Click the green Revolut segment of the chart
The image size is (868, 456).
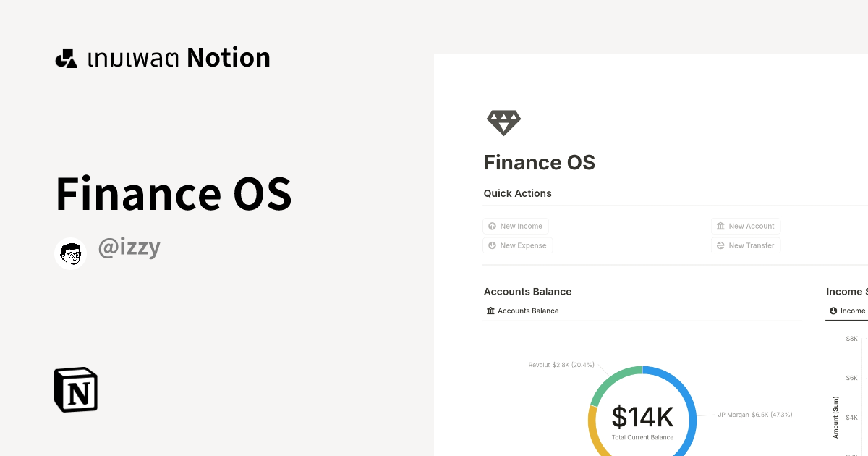point(610,377)
